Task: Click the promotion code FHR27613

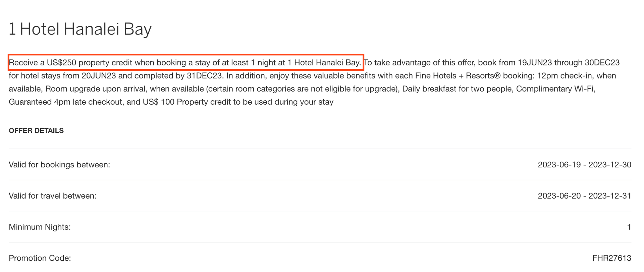Action: click(x=611, y=258)
